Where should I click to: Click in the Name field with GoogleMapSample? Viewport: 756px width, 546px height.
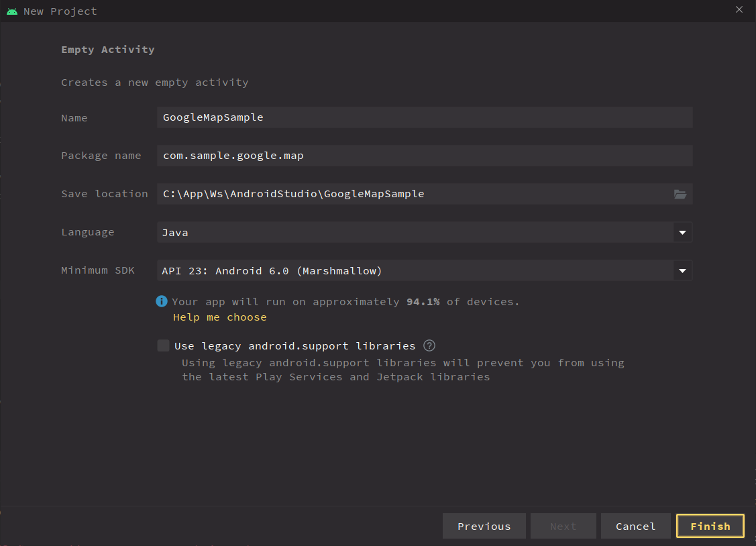[425, 117]
